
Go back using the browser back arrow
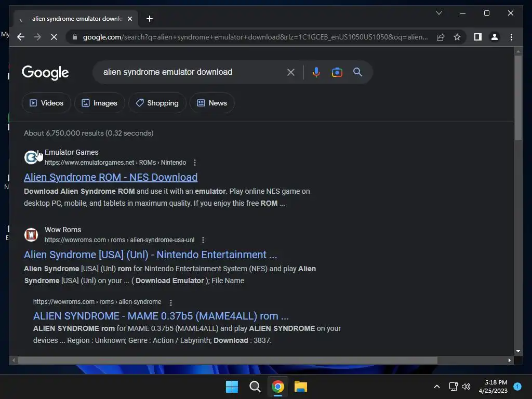(x=21, y=37)
